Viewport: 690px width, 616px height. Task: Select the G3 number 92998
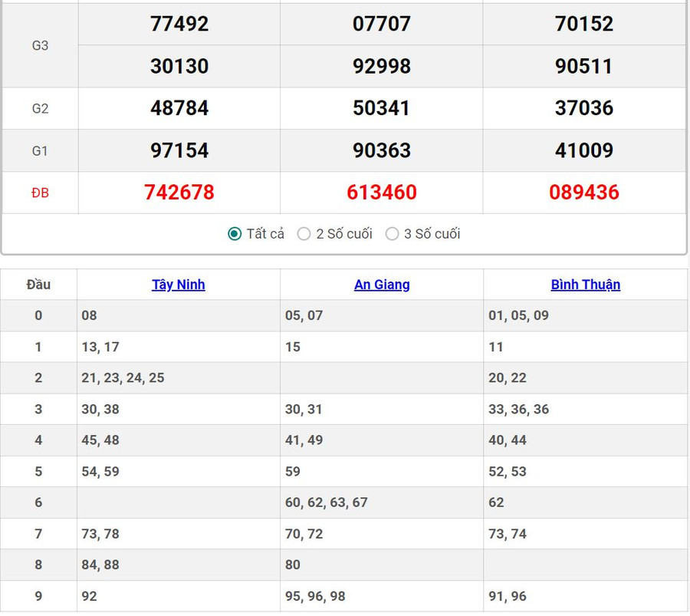pos(382,66)
